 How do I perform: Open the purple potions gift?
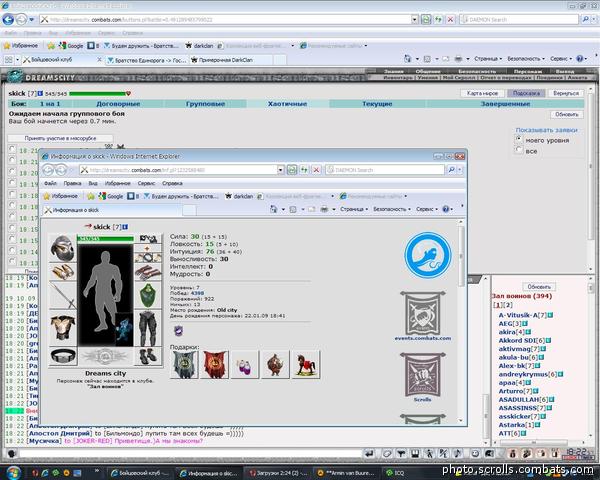245,365
